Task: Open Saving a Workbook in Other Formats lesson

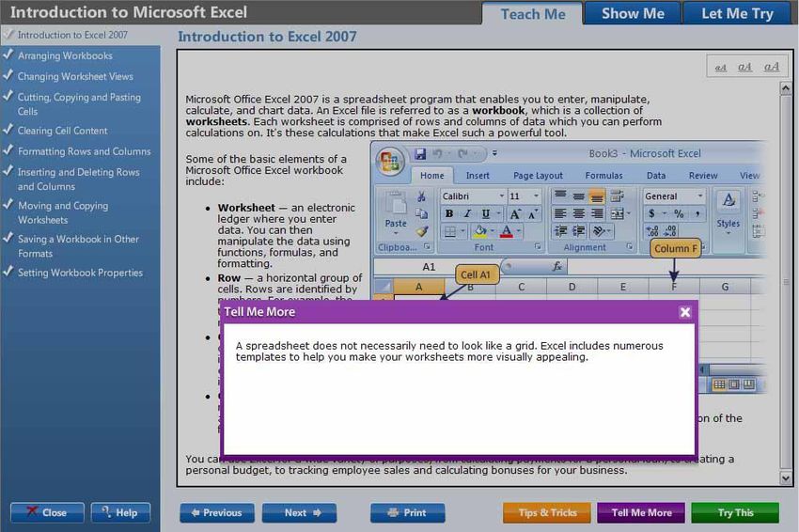Action: coord(78,246)
